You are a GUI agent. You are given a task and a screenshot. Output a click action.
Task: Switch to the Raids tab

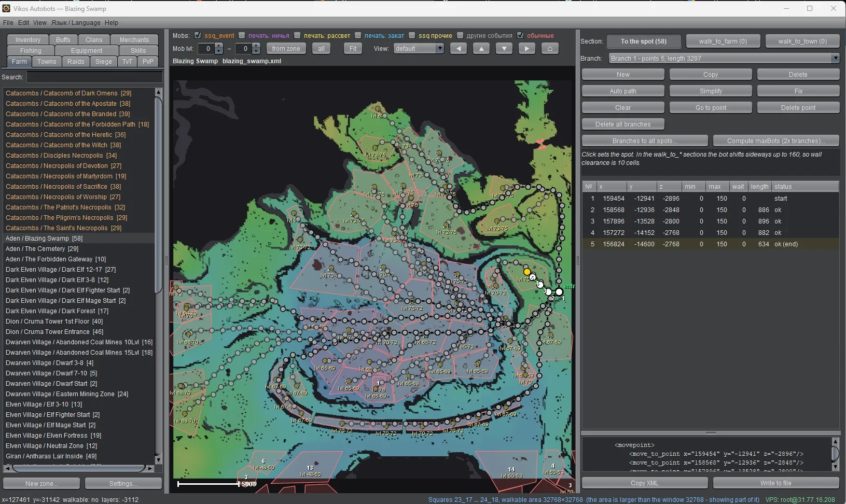point(76,62)
